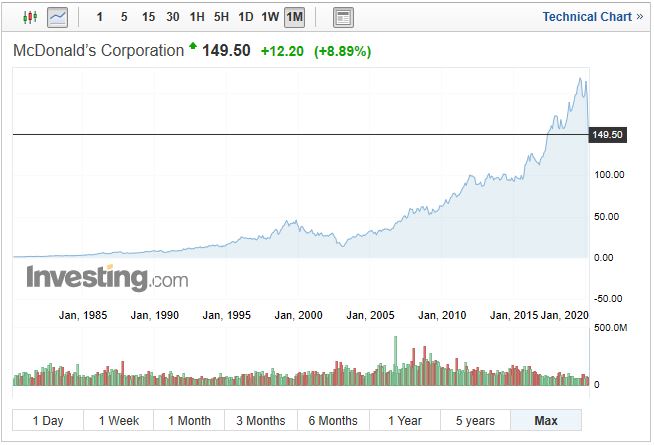654x445 pixels.
Task: Click the Jan, 1990 axis label
Action: click(x=154, y=315)
